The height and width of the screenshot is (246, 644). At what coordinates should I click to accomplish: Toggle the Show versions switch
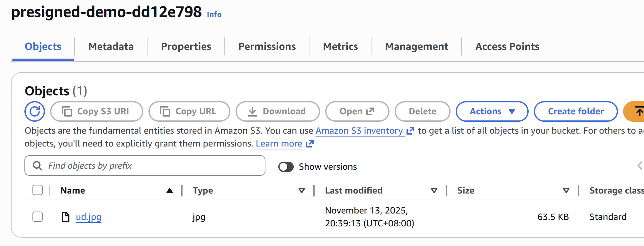pyautogui.click(x=286, y=167)
